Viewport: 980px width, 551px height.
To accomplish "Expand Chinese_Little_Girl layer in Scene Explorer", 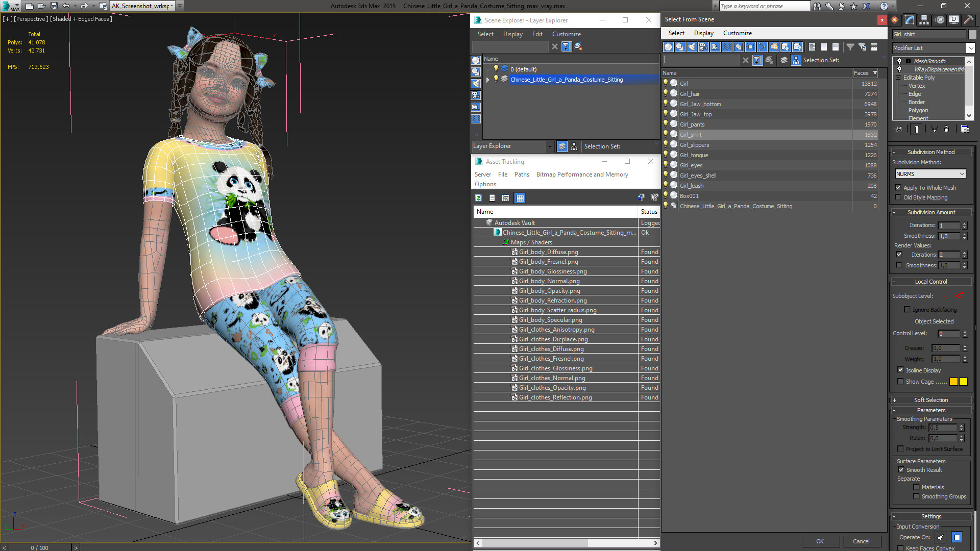I will click(488, 80).
